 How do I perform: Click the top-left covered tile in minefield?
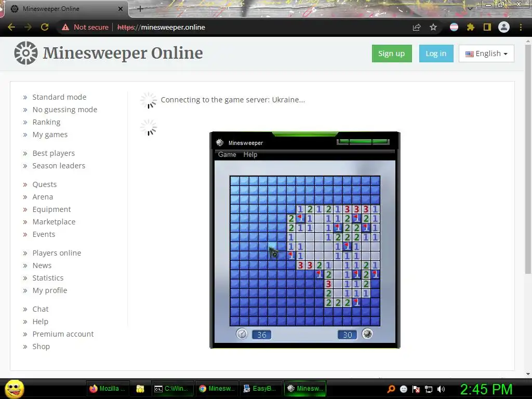tap(235, 180)
